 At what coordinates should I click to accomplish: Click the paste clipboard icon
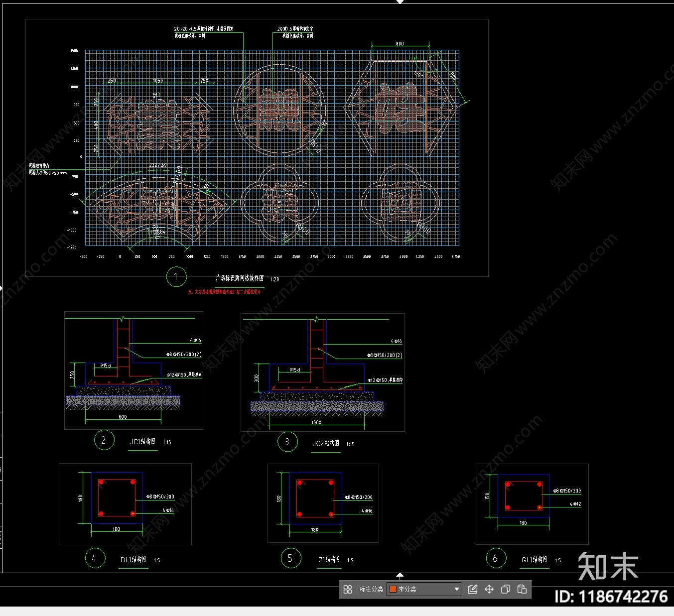(522, 589)
